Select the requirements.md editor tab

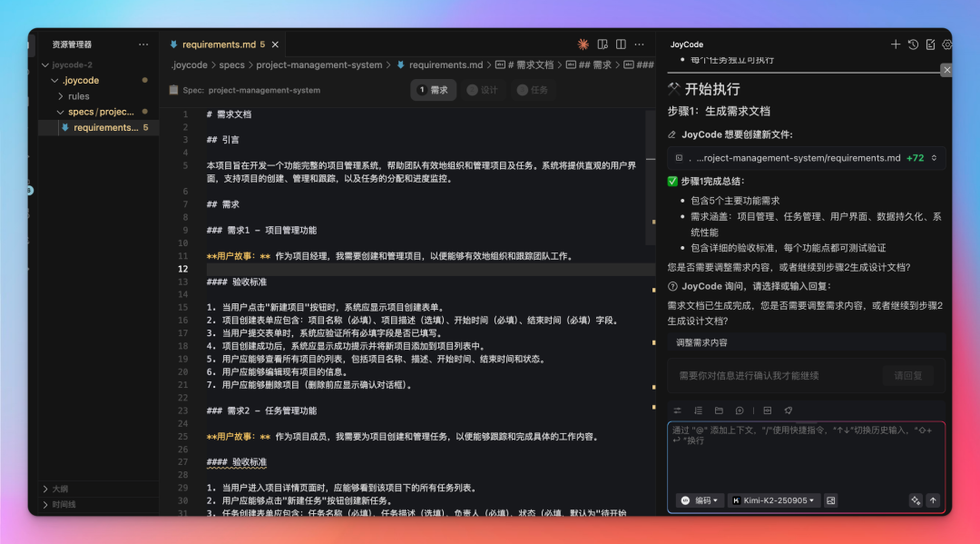click(219, 45)
